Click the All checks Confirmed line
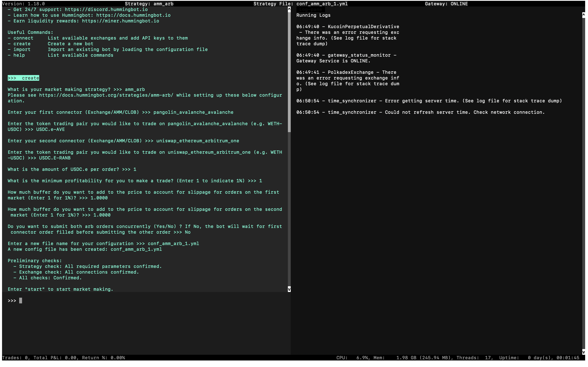Viewport: 588px width, 367px height. [48, 278]
